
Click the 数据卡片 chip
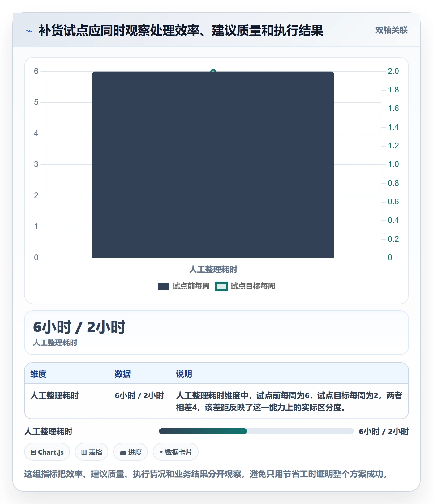(176, 452)
